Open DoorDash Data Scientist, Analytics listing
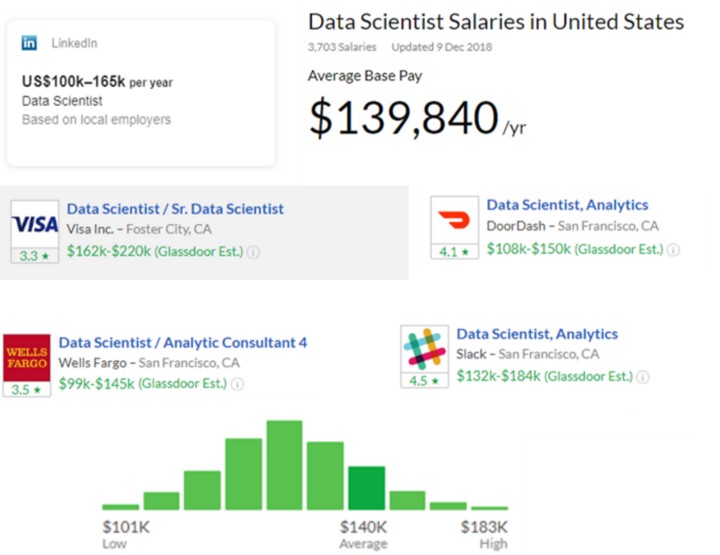The image size is (720, 555). 567,205
